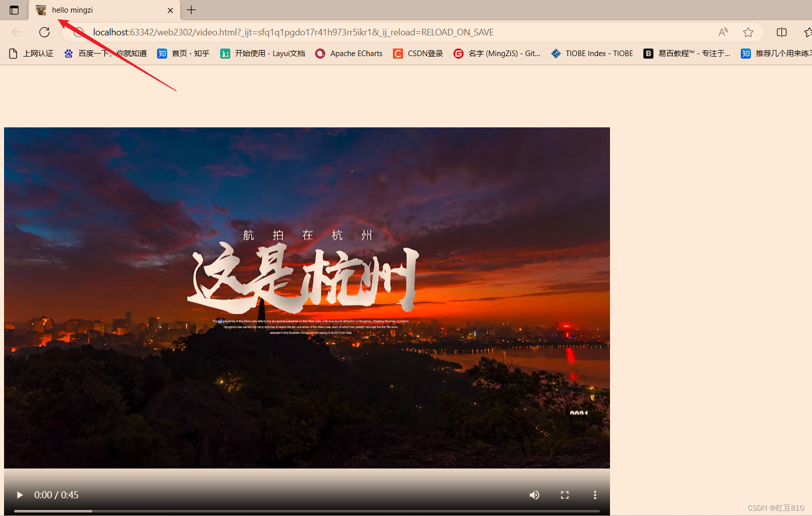Open 推荐几个用来练 bookmark
The width and height of the screenshot is (812, 516).
point(776,54)
